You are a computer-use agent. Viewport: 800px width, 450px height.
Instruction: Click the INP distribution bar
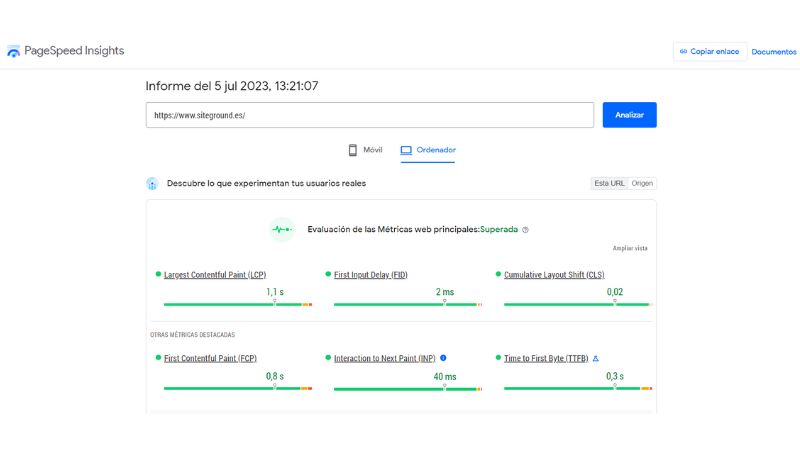click(408, 389)
